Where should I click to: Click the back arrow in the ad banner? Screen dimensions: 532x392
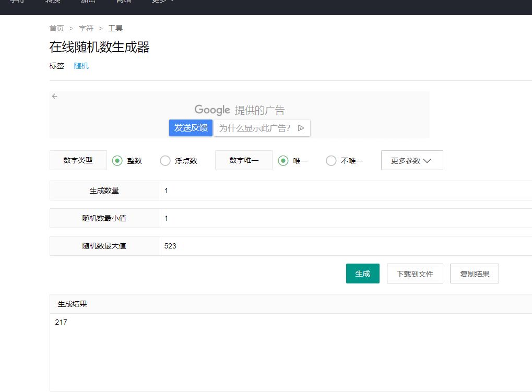click(55, 96)
